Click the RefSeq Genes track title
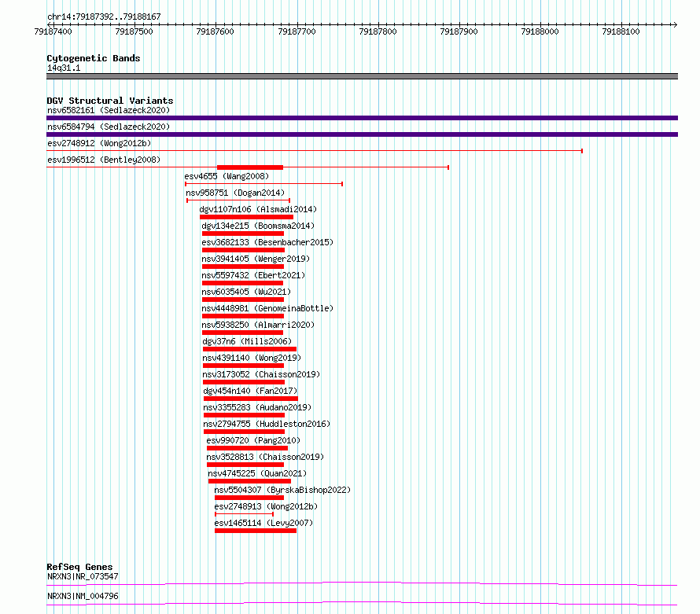This screenshot has width=700, height=614. pyautogui.click(x=79, y=567)
